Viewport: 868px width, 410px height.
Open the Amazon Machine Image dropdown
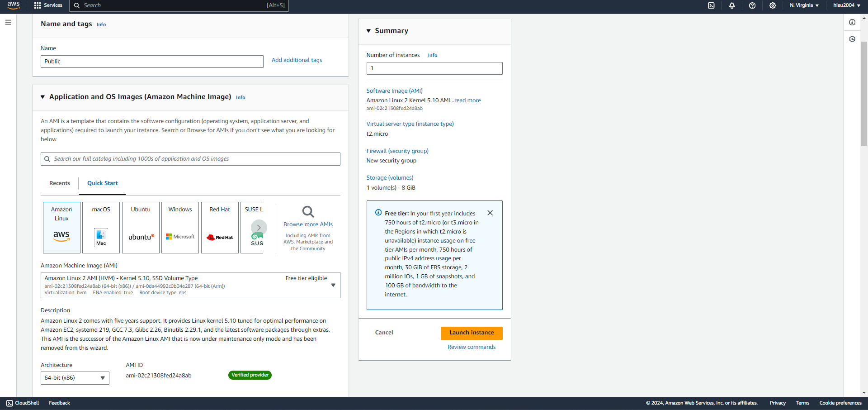click(x=190, y=285)
